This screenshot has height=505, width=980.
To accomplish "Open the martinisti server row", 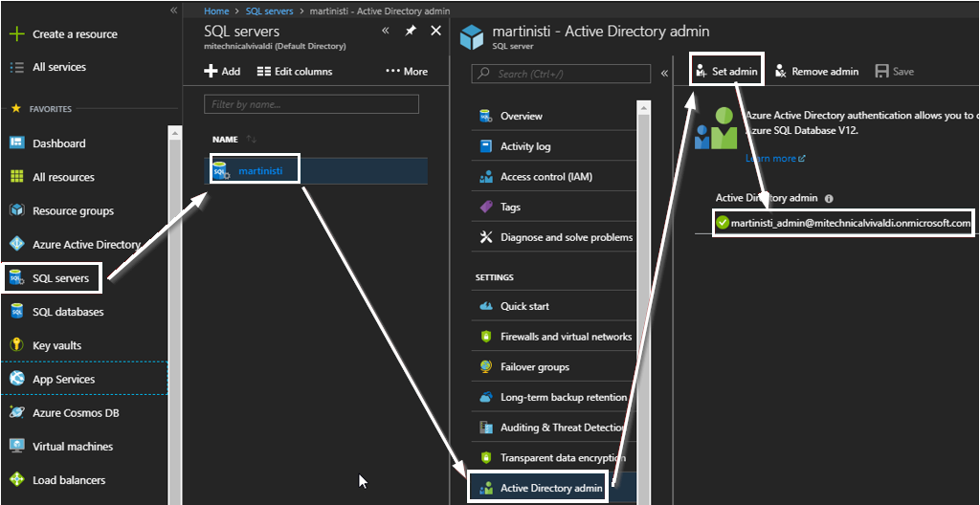I will 316,170.
